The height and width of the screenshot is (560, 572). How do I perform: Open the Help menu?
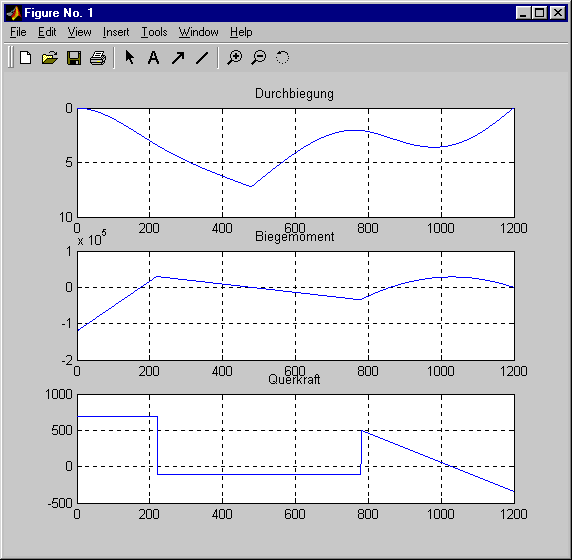[241, 32]
